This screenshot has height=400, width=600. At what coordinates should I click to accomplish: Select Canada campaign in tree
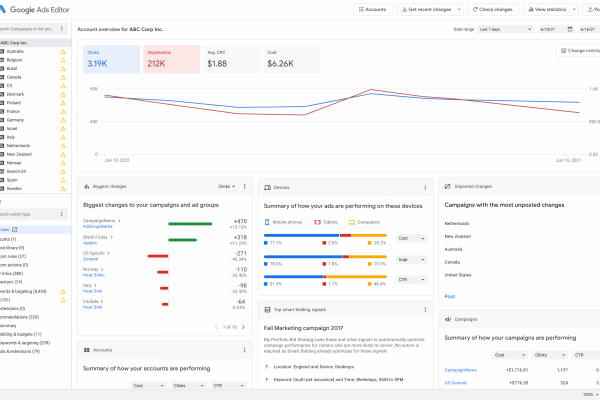[x=14, y=77]
